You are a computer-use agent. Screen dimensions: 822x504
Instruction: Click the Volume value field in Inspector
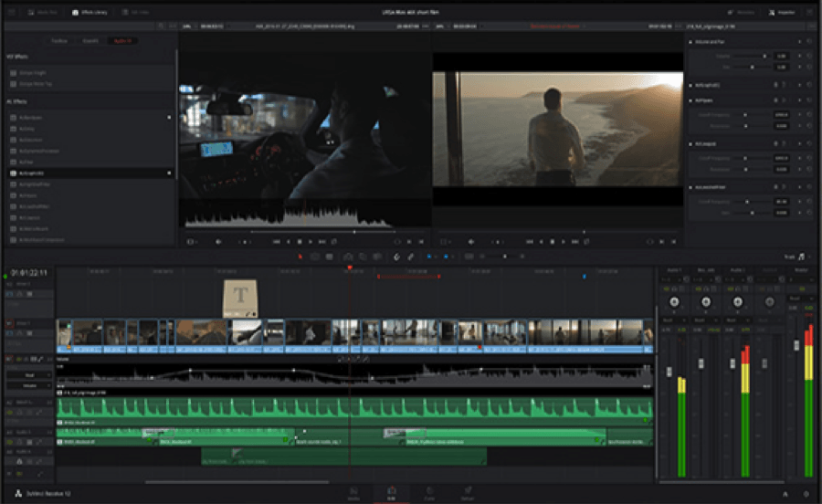(781, 56)
